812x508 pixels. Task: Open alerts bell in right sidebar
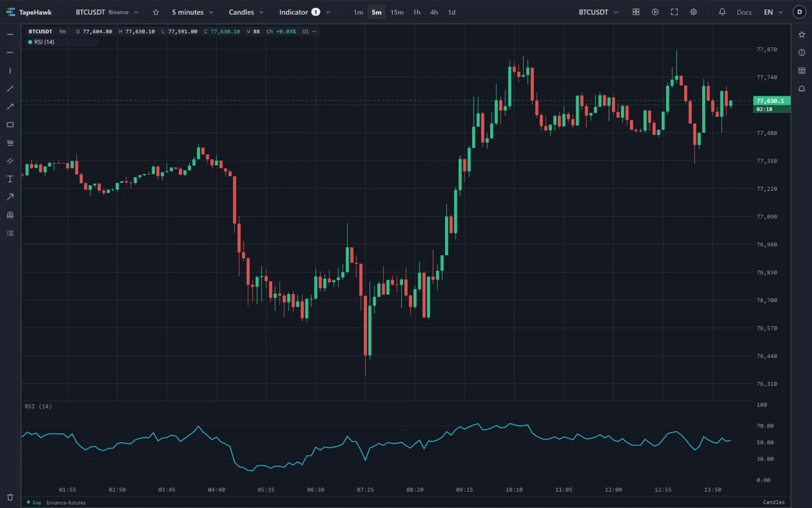[802, 89]
